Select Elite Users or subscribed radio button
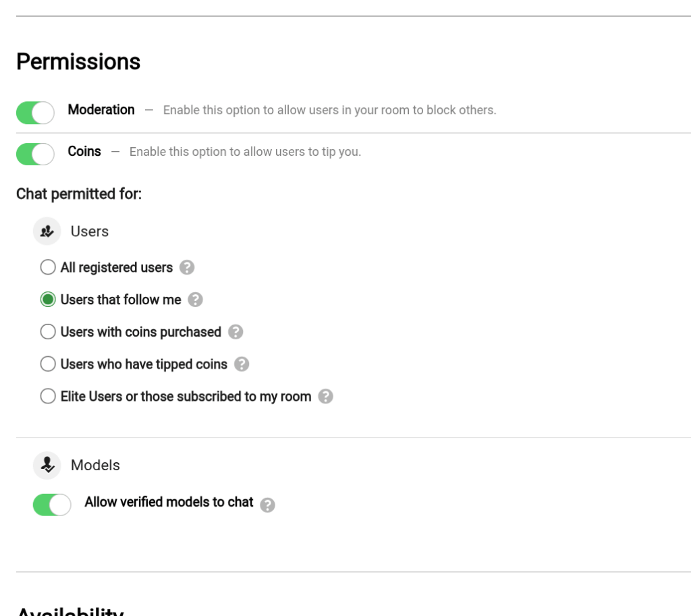This screenshot has width=691, height=616. (x=48, y=397)
